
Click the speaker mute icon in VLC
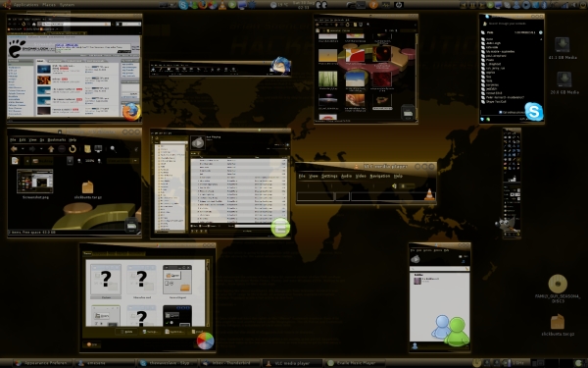(394, 185)
